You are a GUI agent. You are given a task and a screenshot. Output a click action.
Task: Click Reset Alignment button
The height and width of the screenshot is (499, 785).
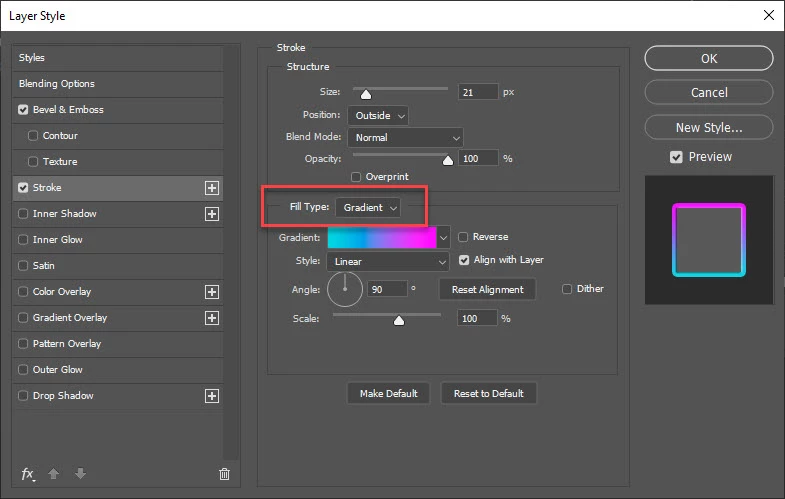488,290
